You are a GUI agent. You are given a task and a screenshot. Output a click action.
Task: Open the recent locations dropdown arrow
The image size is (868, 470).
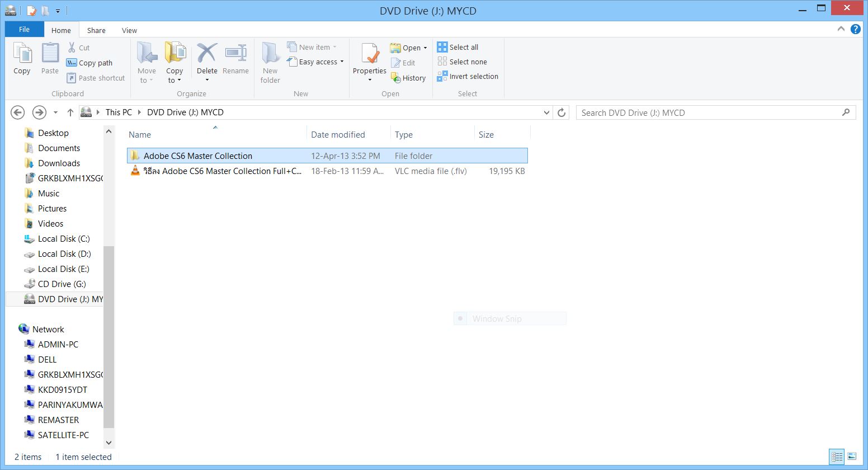point(55,112)
